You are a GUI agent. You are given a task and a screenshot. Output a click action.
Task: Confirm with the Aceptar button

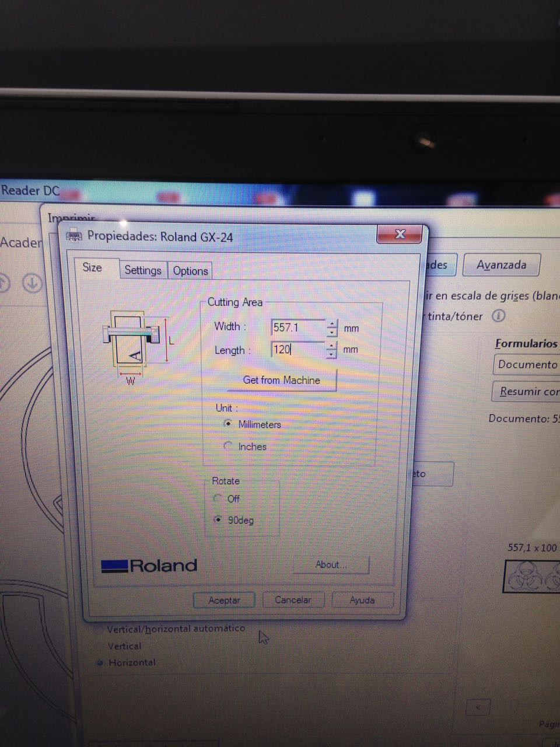click(x=225, y=600)
